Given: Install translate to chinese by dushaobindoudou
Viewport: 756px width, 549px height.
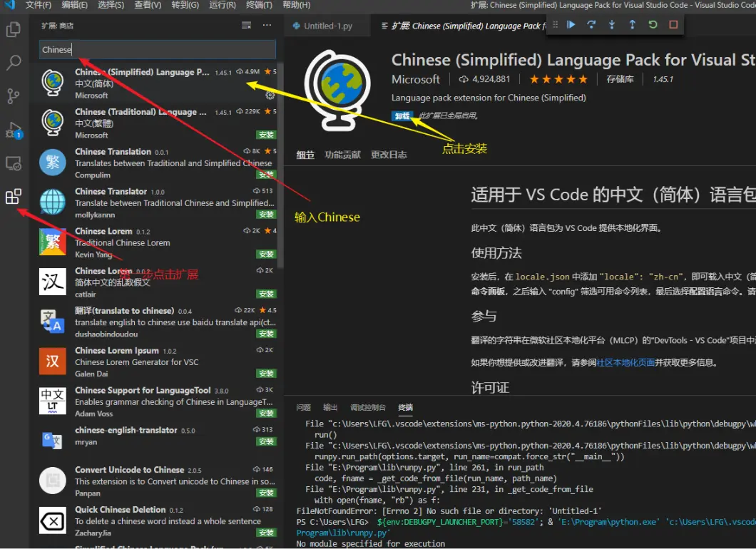Looking at the screenshot, I should click(266, 334).
